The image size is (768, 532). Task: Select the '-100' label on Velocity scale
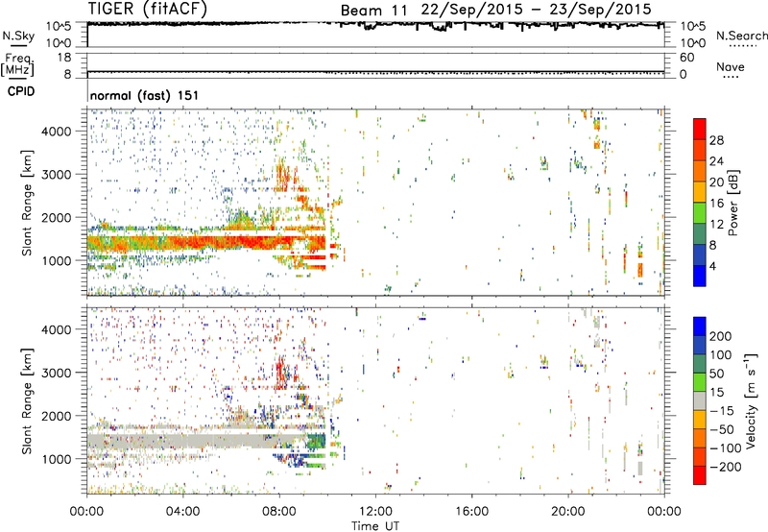coord(726,448)
